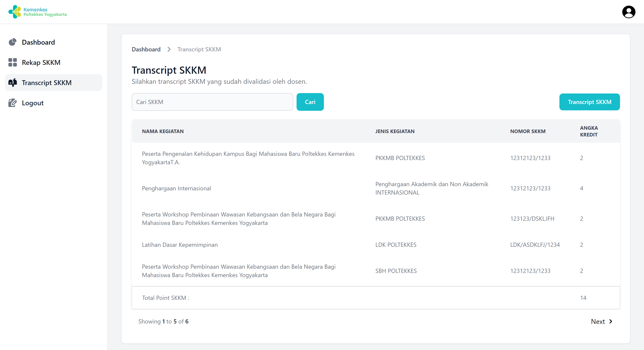Select Rekap SKKM sidebar menu item
Screen dimensions: 644x350
coord(41,62)
